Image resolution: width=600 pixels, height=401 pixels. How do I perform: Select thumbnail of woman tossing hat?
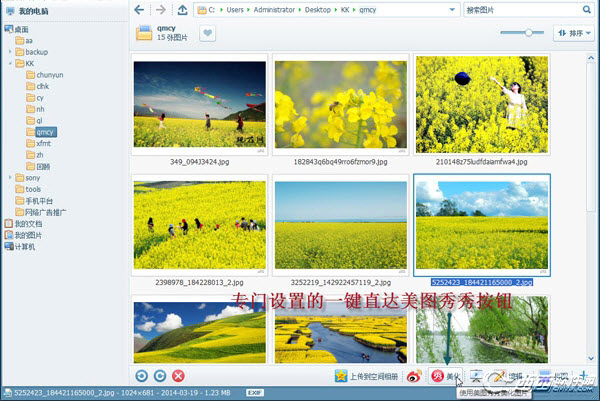click(x=482, y=104)
